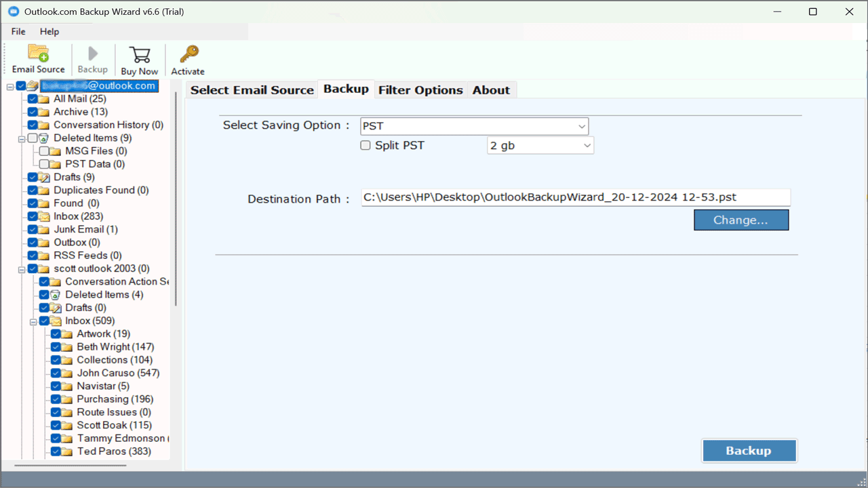868x488 pixels.
Task: Click the Drafts (9) folder icon
Action: pos(43,178)
